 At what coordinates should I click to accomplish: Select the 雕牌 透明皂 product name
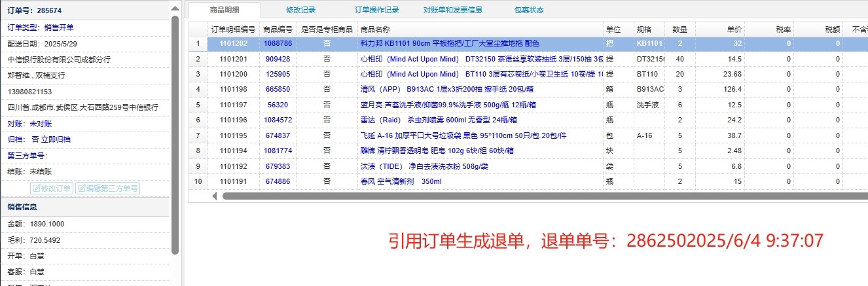(x=437, y=151)
